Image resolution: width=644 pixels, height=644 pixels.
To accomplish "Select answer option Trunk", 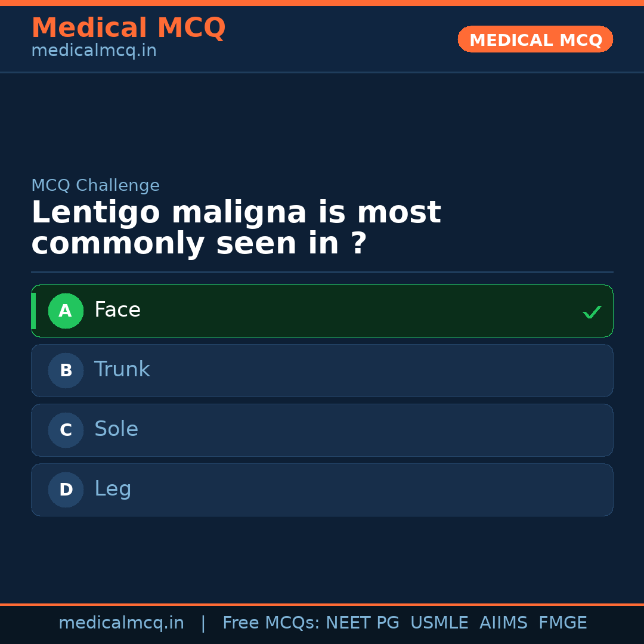I will tap(322, 370).
